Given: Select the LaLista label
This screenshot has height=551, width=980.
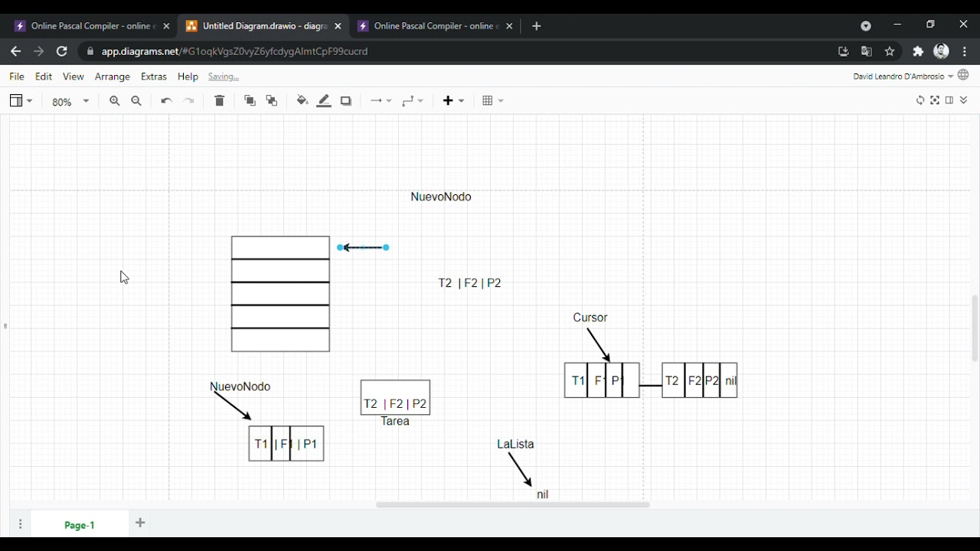Looking at the screenshot, I should click(515, 444).
